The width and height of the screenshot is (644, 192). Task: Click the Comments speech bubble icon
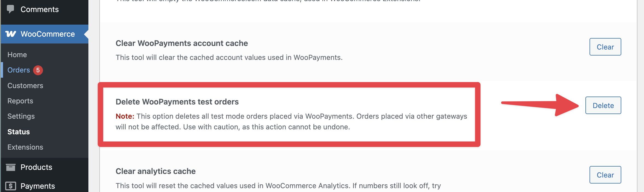point(10,9)
